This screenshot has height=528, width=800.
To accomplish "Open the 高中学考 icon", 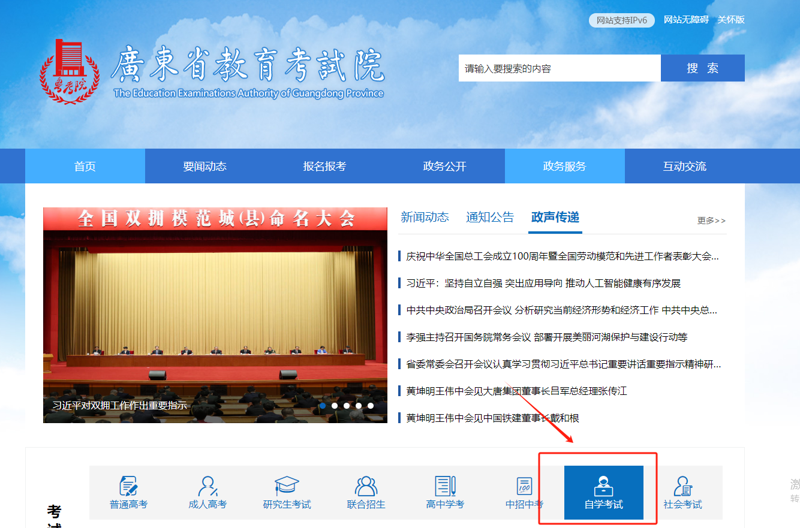I will 445,492.
